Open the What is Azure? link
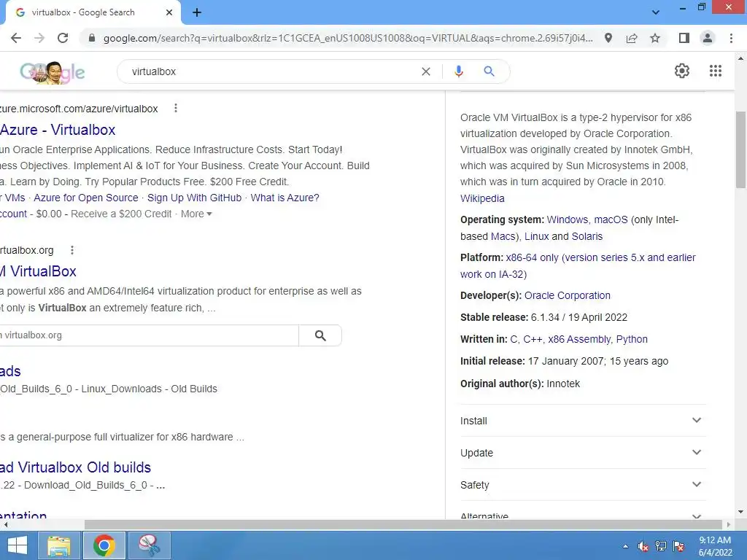747x560 pixels. (285, 198)
